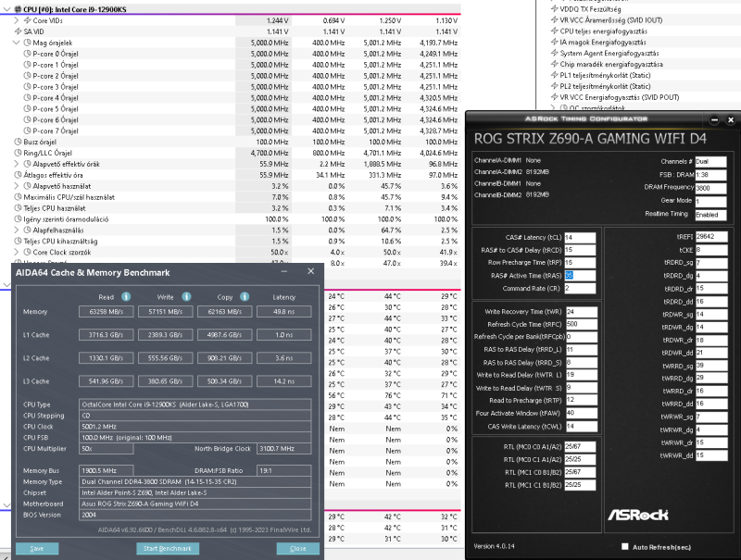741x560 pixels.
Task: Click the CPU Type field in AIDA64
Action: [195, 404]
